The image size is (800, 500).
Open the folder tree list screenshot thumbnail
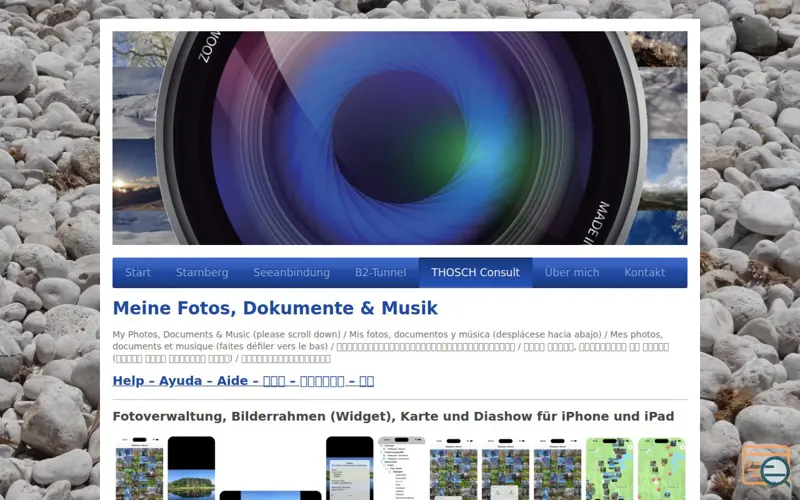click(402, 468)
